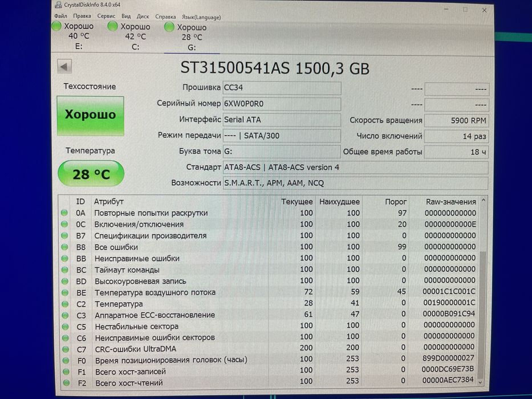
Task: Click the Возможности field S.M.A.R.T., APM
Action: pos(356,183)
